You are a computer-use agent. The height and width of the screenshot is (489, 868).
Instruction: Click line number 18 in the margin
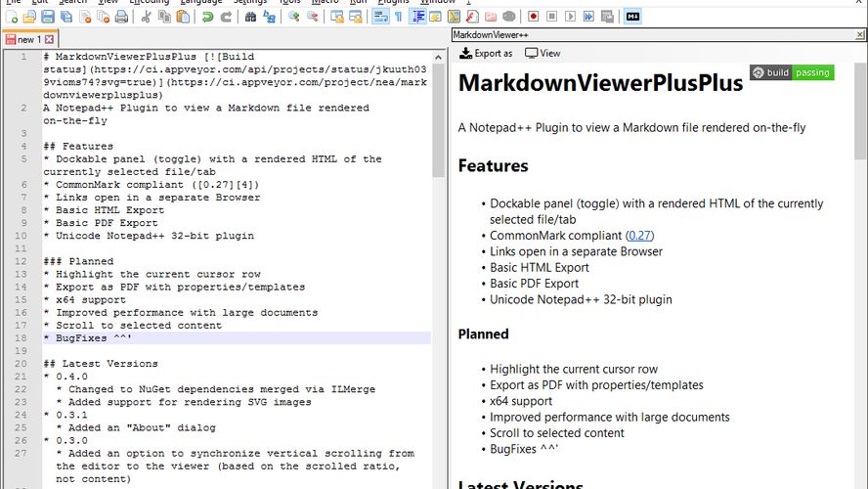21,337
